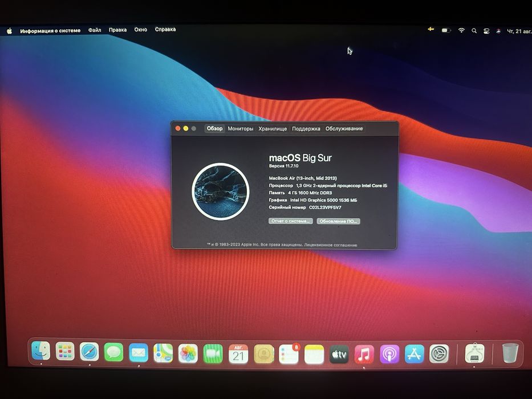Open Calendar showing 21 in the Dock
The width and height of the screenshot is (532, 399).
238,354
